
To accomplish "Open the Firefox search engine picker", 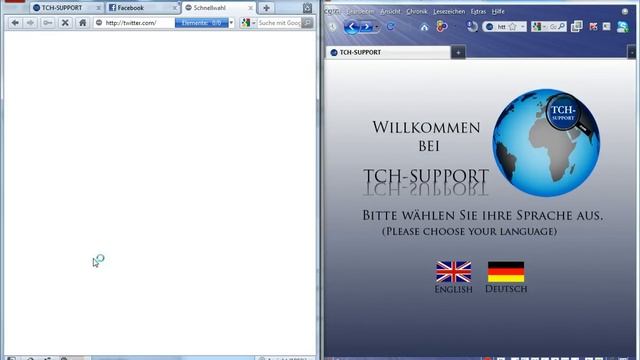I will point(539,27).
